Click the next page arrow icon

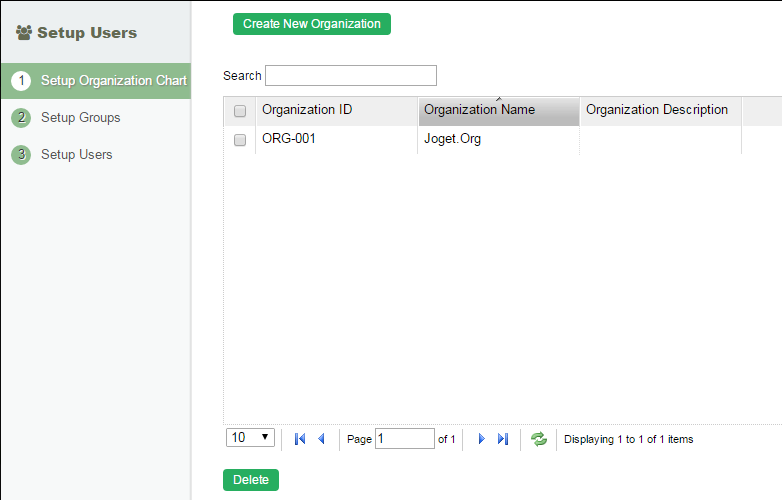pyautogui.click(x=481, y=439)
